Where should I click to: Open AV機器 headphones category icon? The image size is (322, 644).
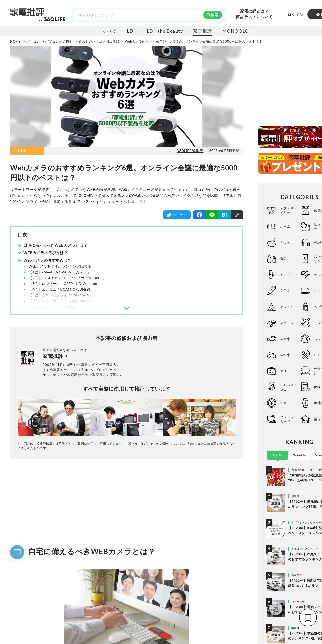coord(305,243)
